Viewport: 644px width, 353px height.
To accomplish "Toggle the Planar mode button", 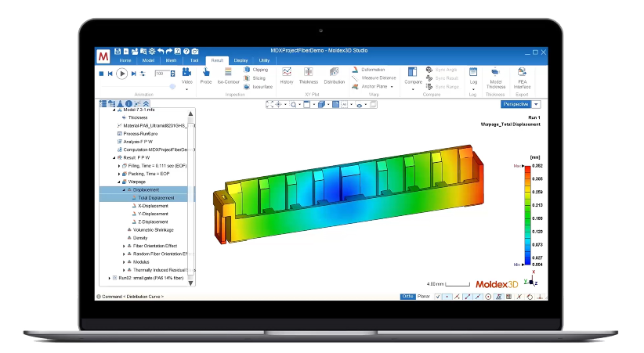I will coord(423,297).
